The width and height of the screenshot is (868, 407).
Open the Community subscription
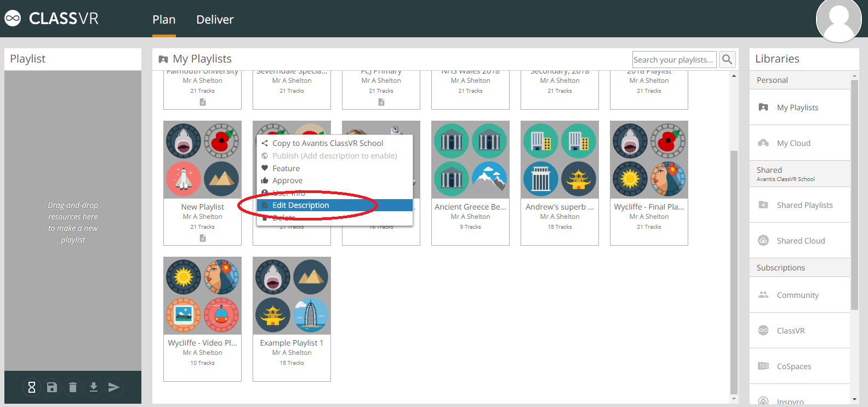[800, 295]
